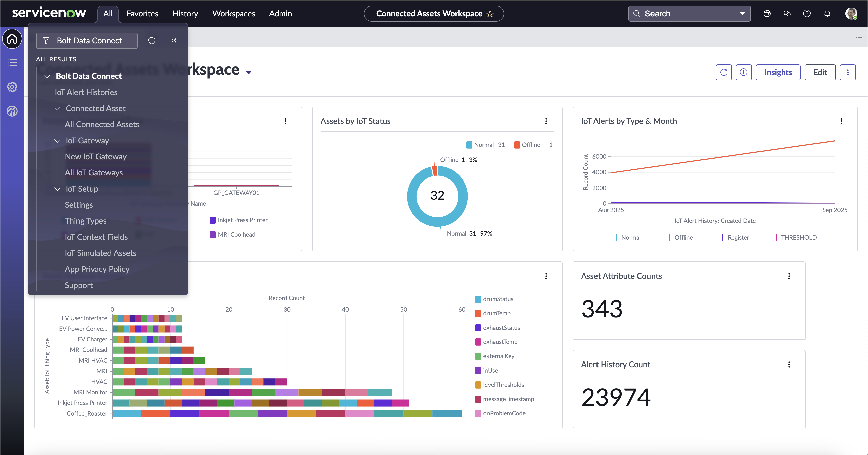Image resolution: width=868 pixels, height=455 pixels.
Task: Click the drumStatus legend color swatch
Action: pos(478,299)
